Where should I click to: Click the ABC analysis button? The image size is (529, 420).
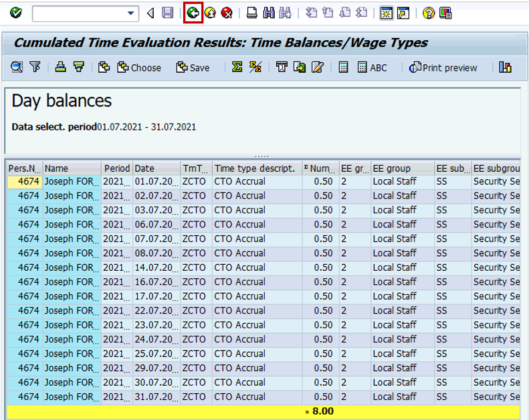click(372, 67)
